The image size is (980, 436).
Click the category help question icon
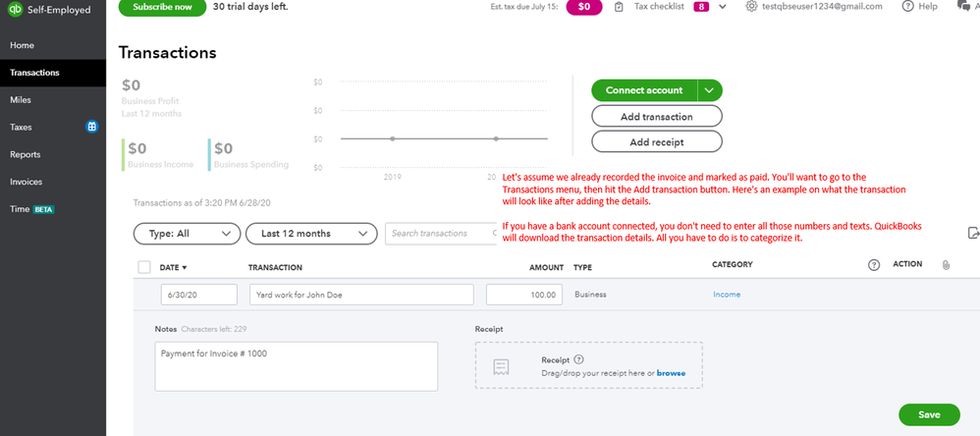point(874,266)
